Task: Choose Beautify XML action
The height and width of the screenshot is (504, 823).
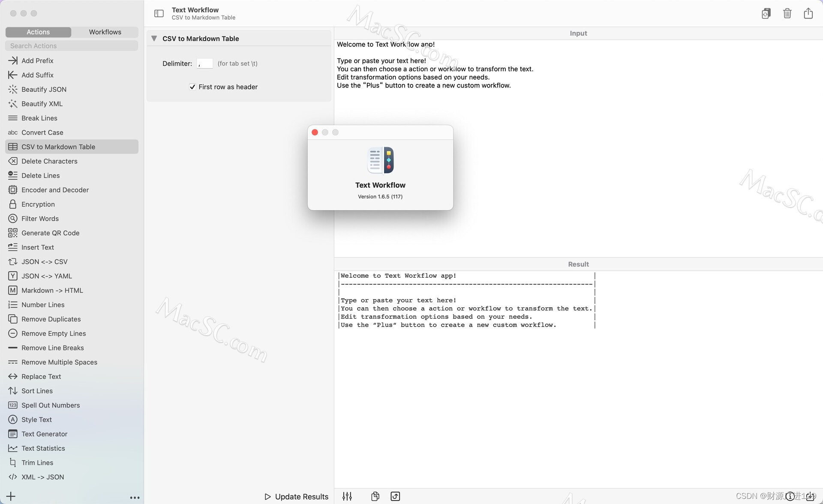Action: point(72,104)
